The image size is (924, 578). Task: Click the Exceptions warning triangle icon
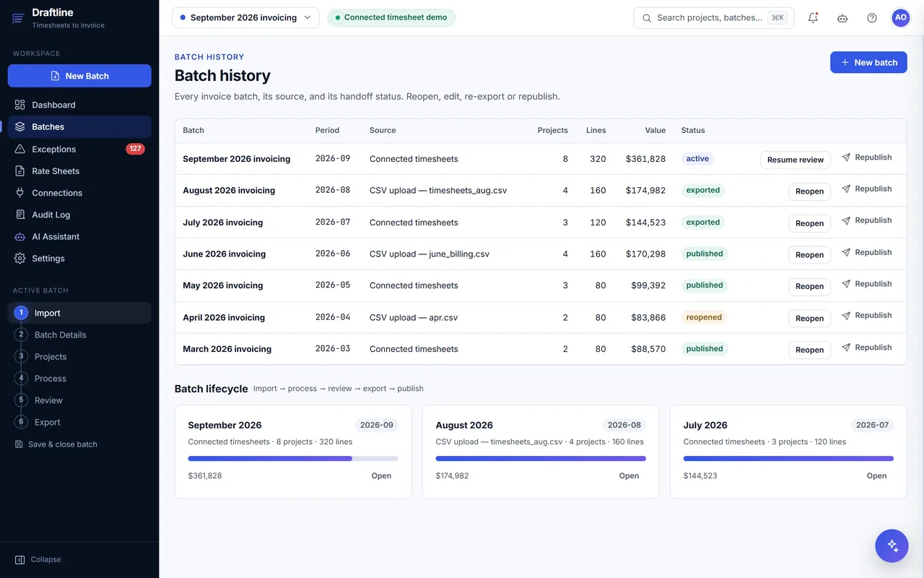point(20,149)
